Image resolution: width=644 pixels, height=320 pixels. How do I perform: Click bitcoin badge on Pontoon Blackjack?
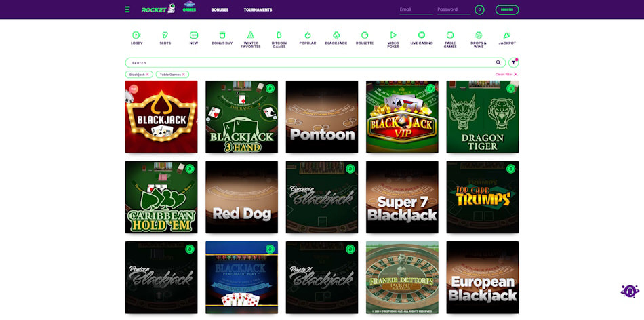[189, 249]
